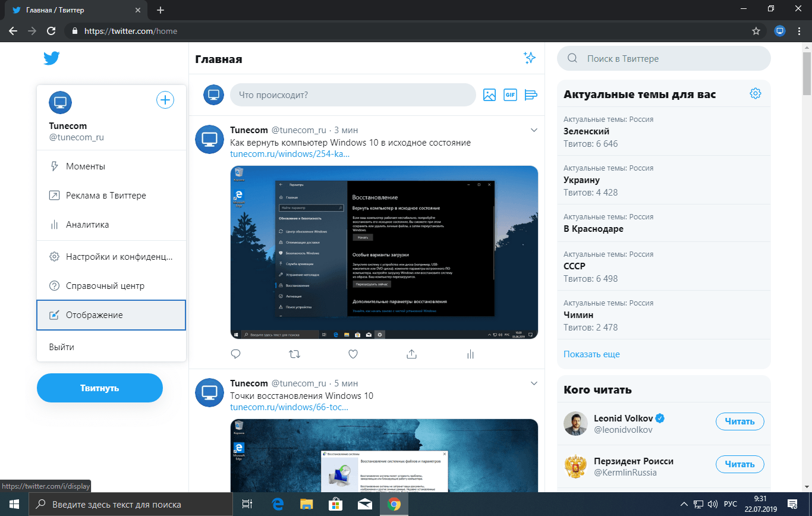The height and width of the screenshot is (516, 812).
Task: Follow Leonid Volkov with Читать button
Action: tap(739, 421)
